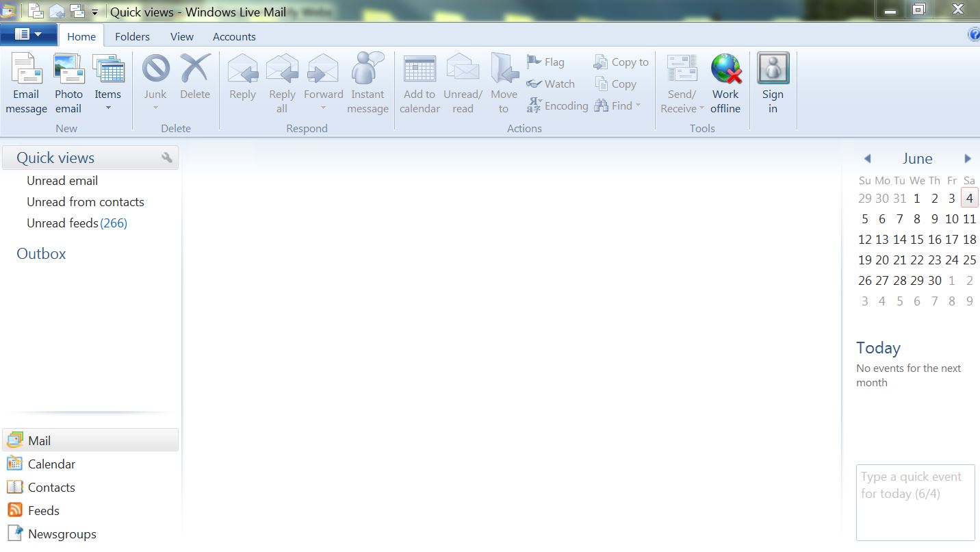The height and width of the screenshot is (552, 980).
Task: Click the Move to folder icon
Action: (x=504, y=68)
